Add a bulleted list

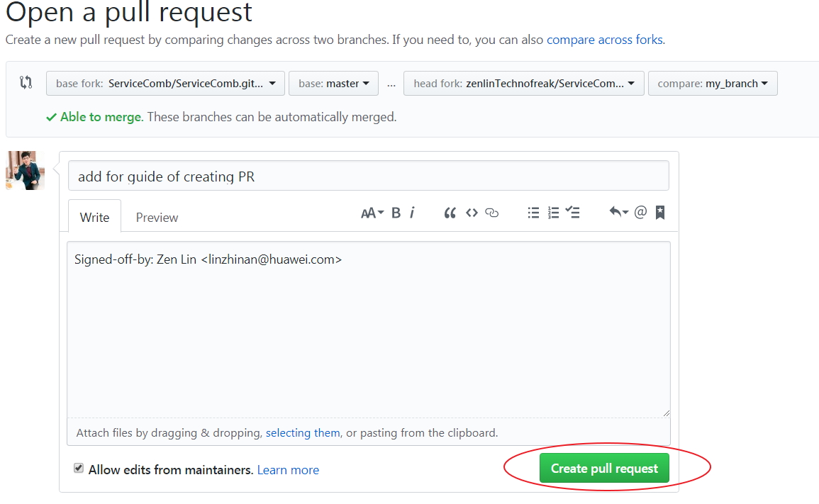(533, 213)
